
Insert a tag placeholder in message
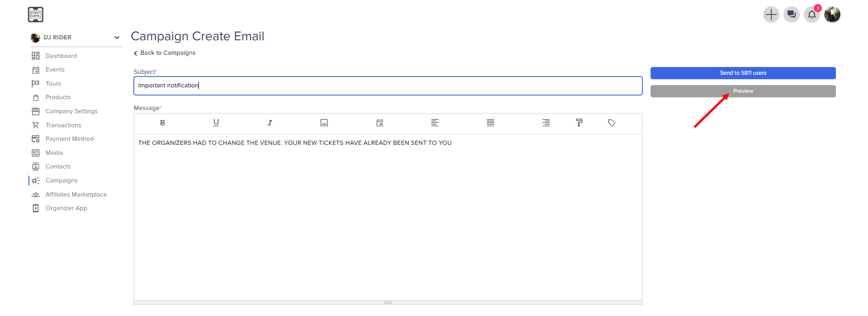tap(612, 123)
